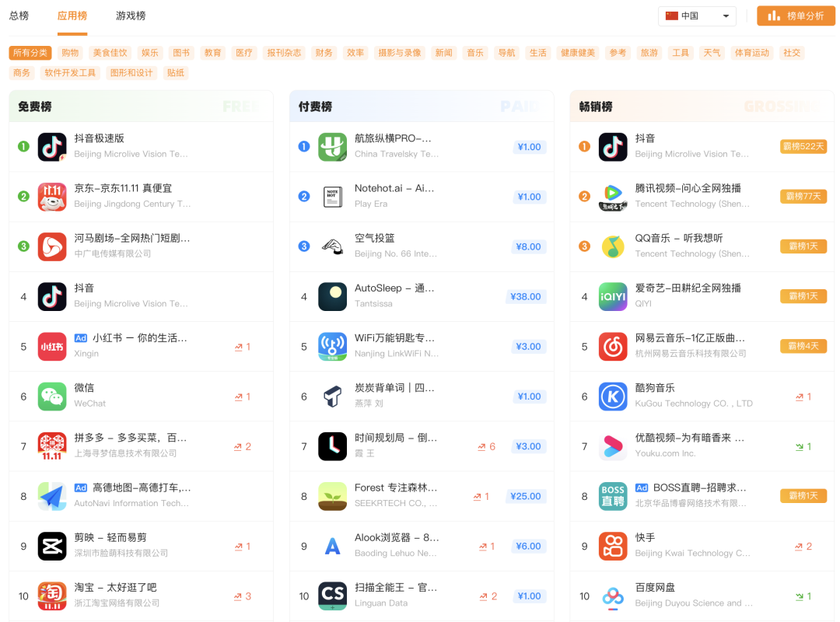This screenshot has height=622, width=840.
Task: Select the 财务 category tag
Action: pos(324,53)
